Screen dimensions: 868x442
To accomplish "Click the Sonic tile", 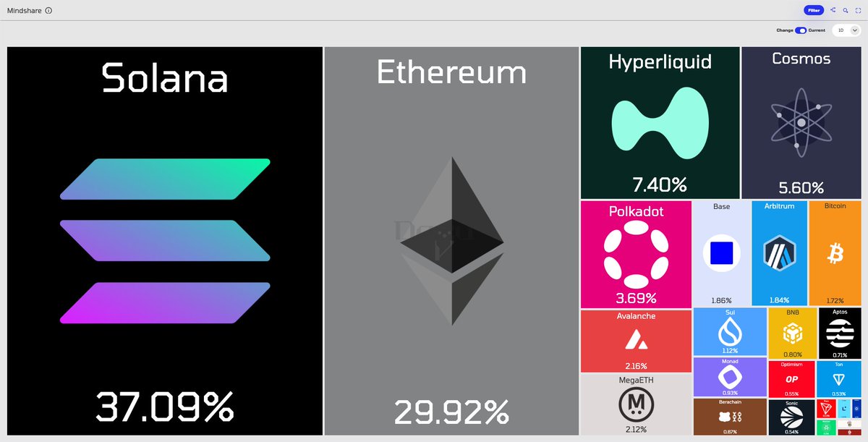I will click(791, 417).
